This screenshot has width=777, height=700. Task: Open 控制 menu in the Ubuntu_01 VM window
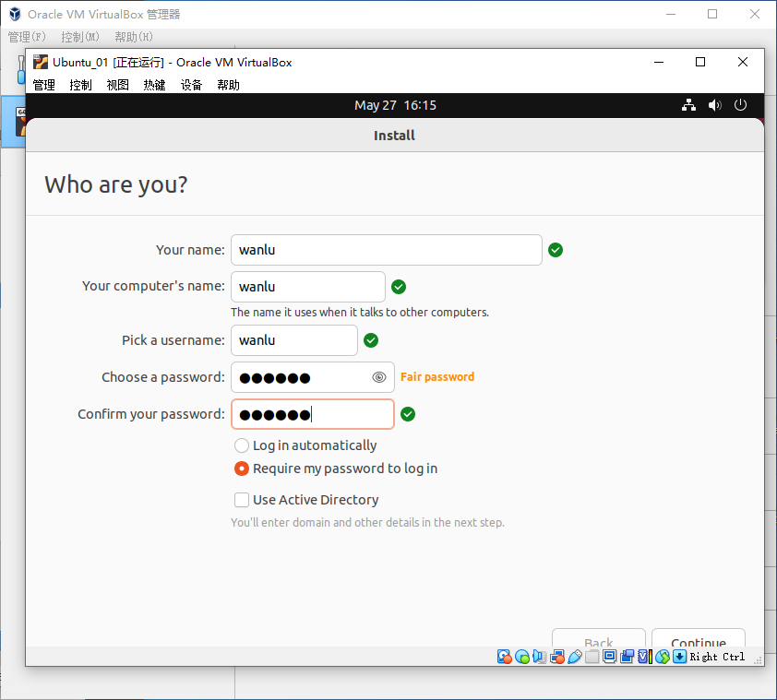coord(81,85)
